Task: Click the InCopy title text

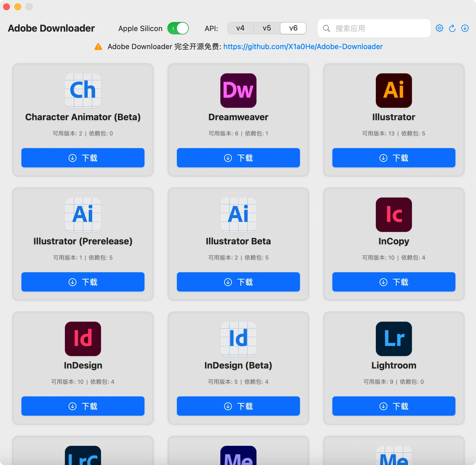Action: click(x=394, y=241)
